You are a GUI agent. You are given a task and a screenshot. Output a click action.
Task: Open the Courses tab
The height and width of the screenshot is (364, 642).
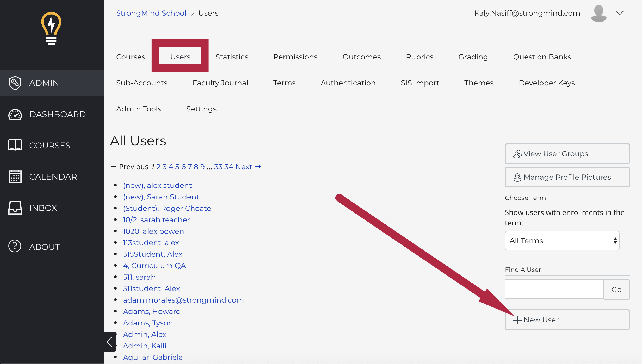pyautogui.click(x=131, y=57)
